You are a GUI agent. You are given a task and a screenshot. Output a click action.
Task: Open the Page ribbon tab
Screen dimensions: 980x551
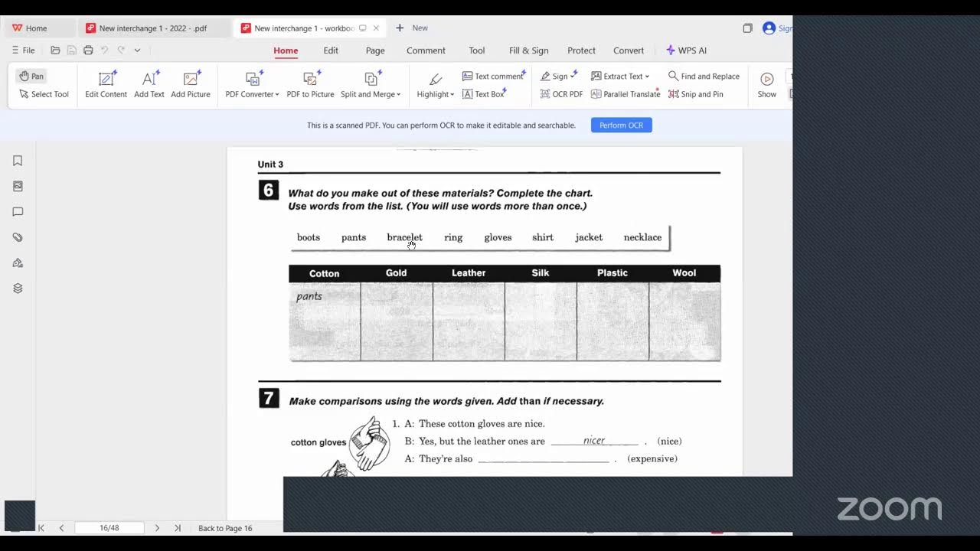click(375, 51)
